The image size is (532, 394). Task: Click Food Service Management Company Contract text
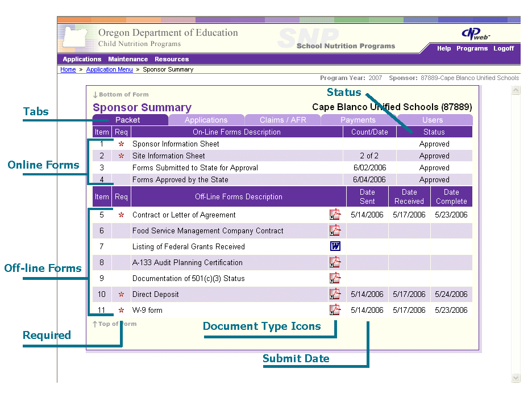(x=207, y=230)
